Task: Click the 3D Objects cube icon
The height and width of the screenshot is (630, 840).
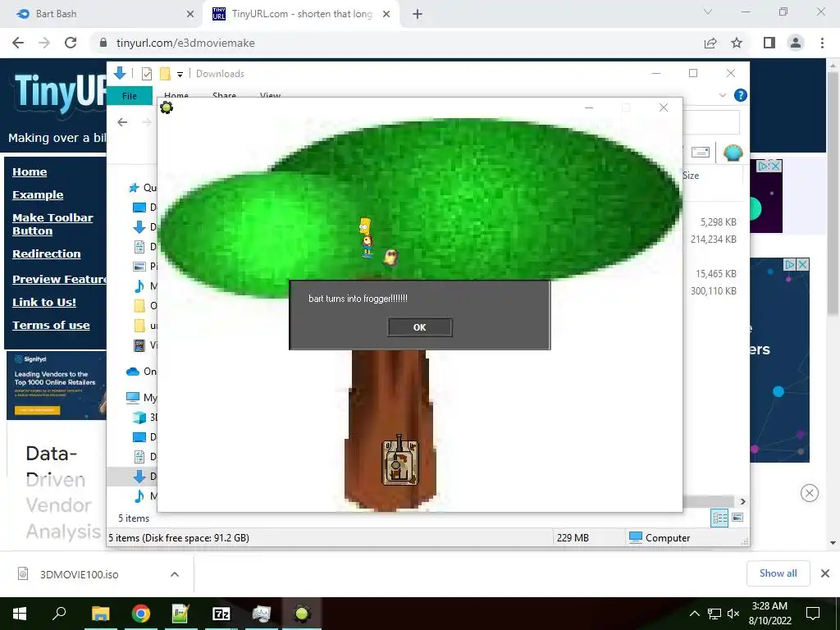Action: (x=139, y=418)
